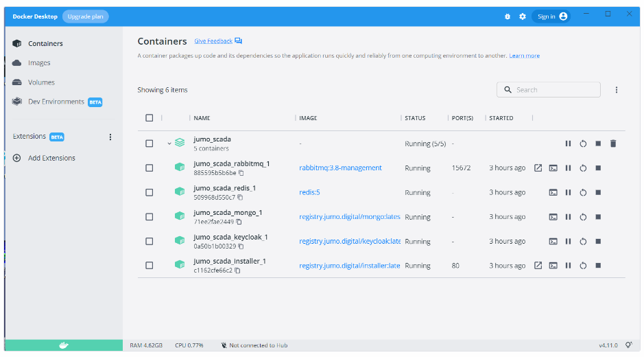Pause the jumo_scada_mongo_1 container
Viewport: 644px width, 357px height.
[x=568, y=217]
